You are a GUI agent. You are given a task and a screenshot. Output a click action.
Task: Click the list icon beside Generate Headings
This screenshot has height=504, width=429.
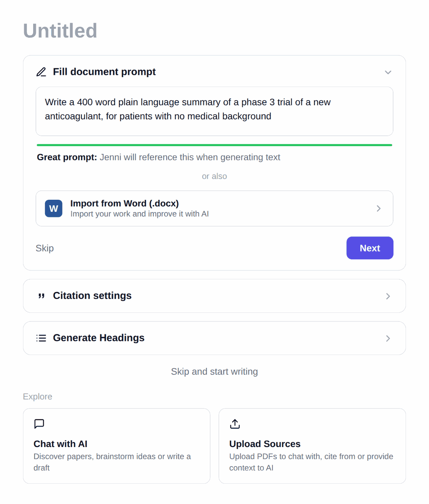click(41, 338)
